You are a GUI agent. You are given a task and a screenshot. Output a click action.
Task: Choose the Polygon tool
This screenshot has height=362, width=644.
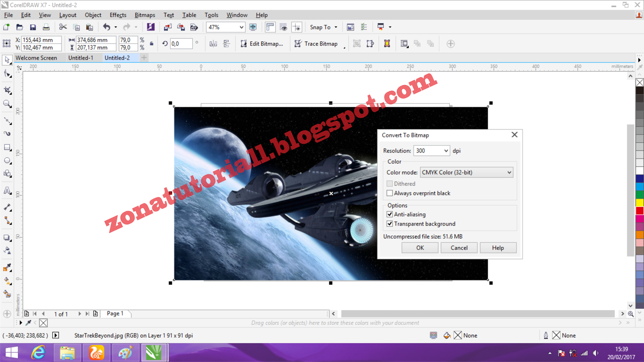tap(7, 174)
